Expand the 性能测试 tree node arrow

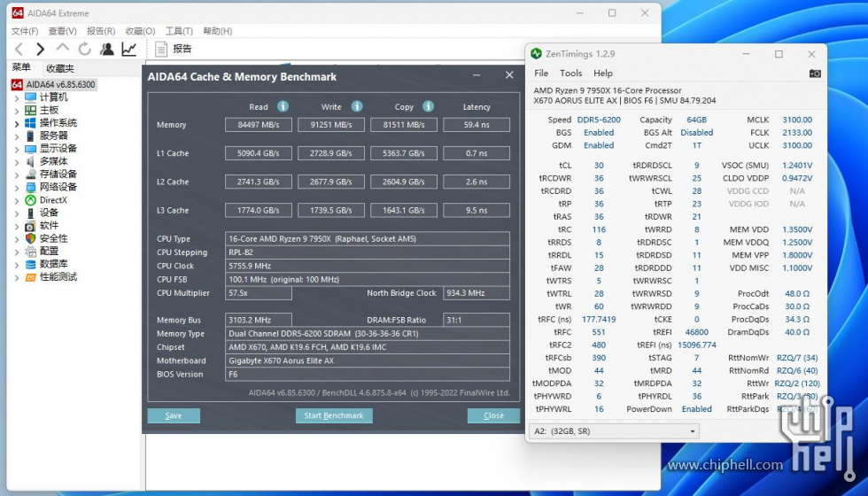pos(17,277)
